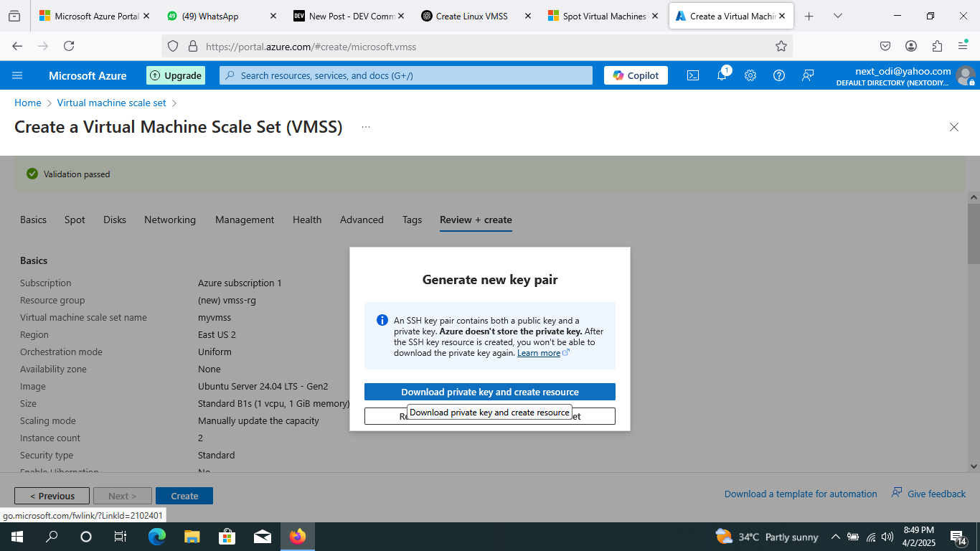Switch to the Health tab

(x=307, y=220)
